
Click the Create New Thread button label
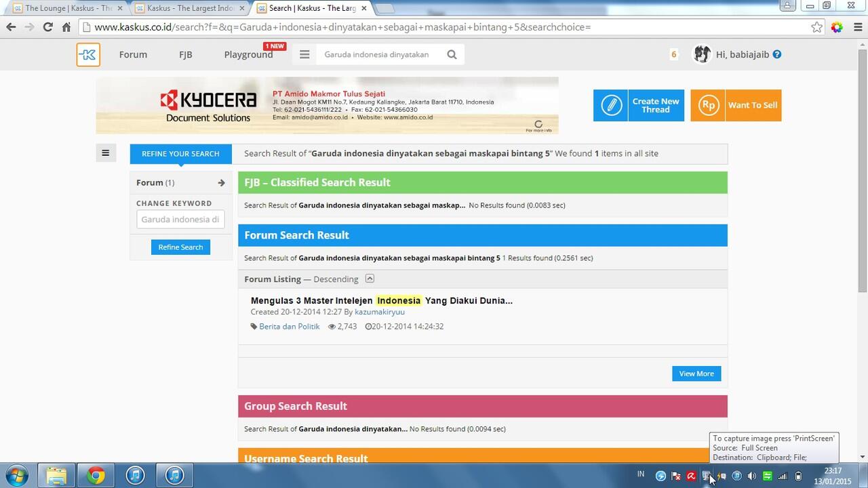[x=656, y=106]
